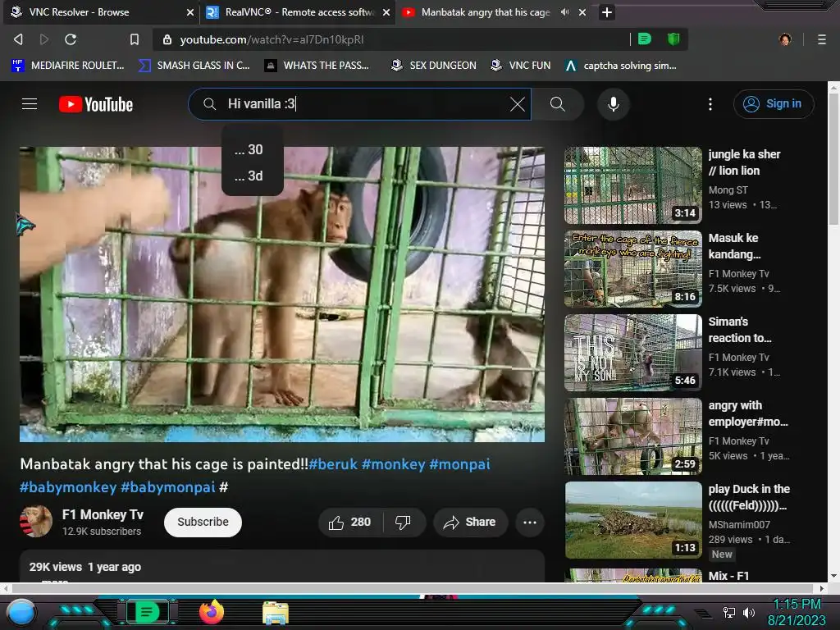Bookmark this page with bookmark icon

click(135, 39)
